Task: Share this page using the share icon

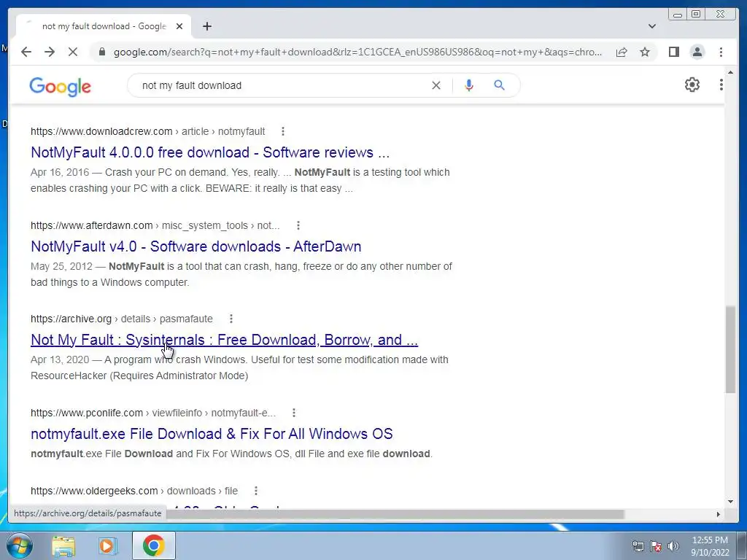Action: (622, 52)
